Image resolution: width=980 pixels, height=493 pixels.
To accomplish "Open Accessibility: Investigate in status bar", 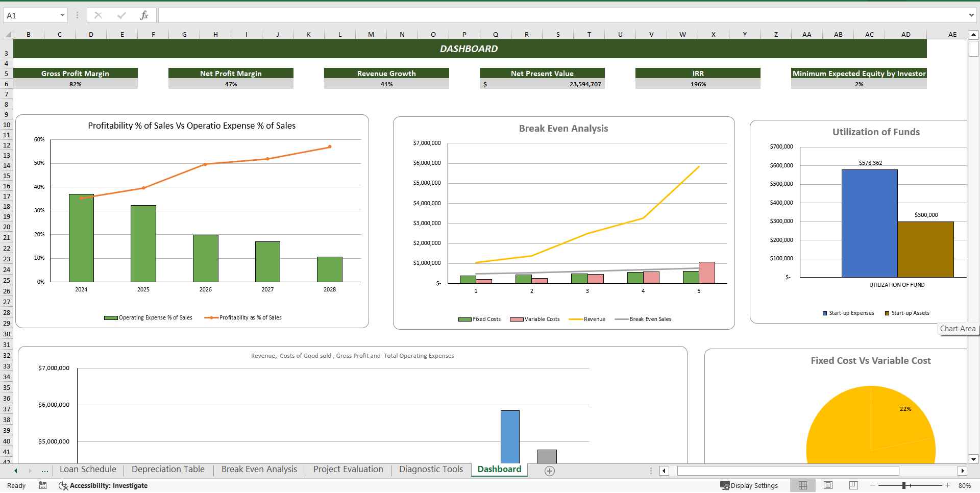I will pyautogui.click(x=103, y=485).
